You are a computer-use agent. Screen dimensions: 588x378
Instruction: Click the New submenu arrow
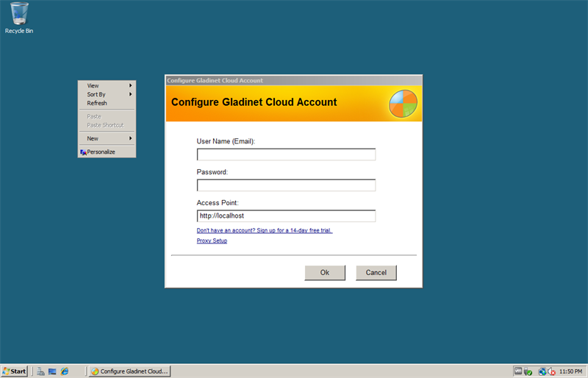131,138
